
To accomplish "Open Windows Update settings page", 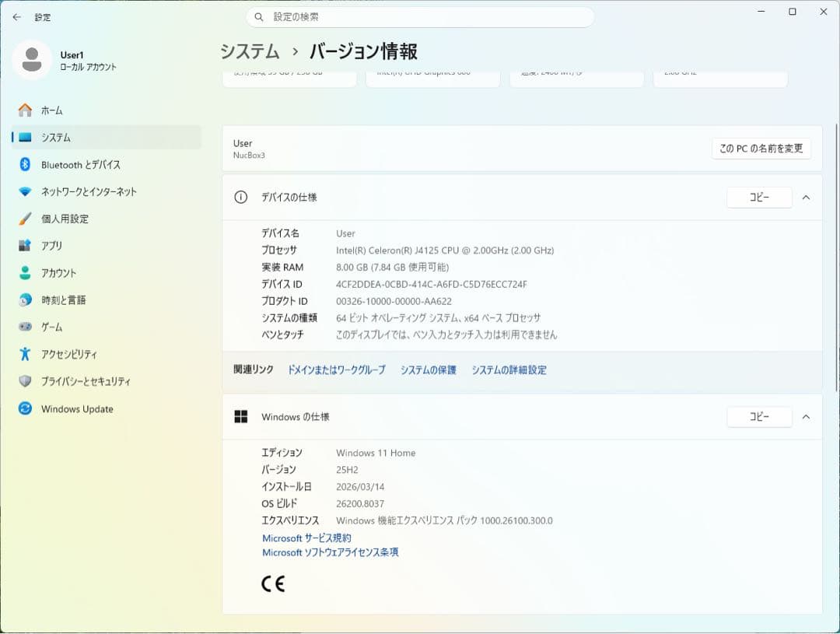I will 106,408.
